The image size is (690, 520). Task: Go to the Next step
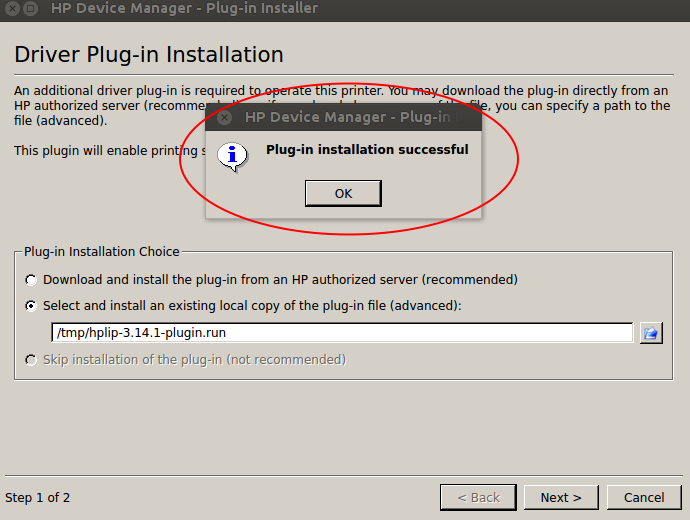click(561, 498)
